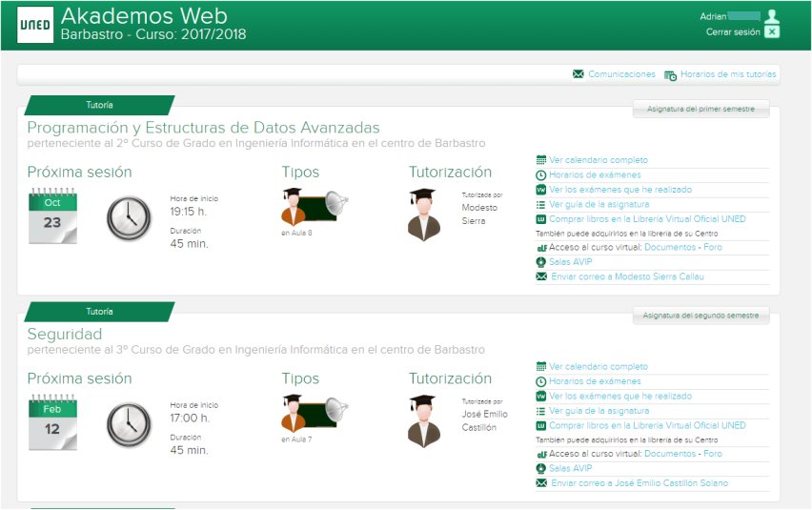Click the UNED logo in the header
The height and width of the screenshot is (510, 812).
35,25
